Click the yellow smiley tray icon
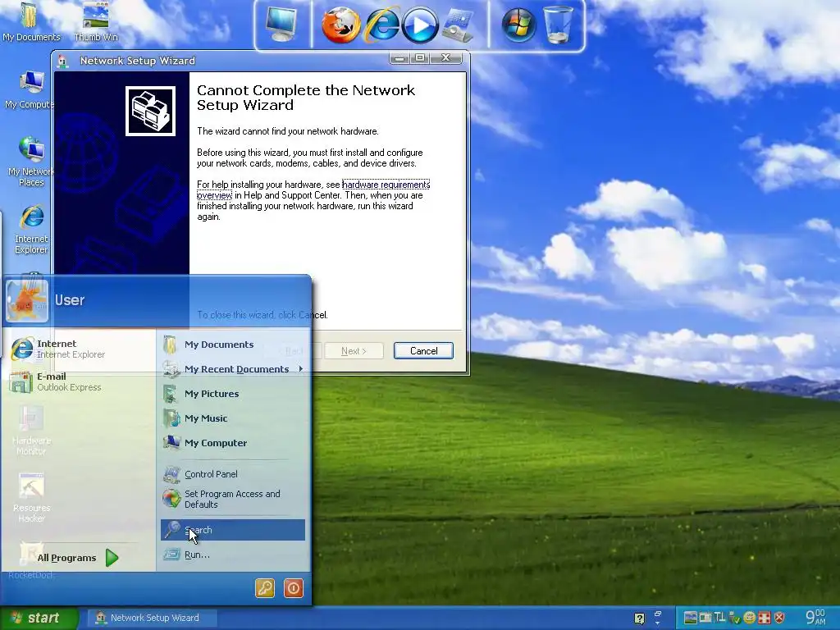Viewport: 840px width, 630px height. point(750,618)
